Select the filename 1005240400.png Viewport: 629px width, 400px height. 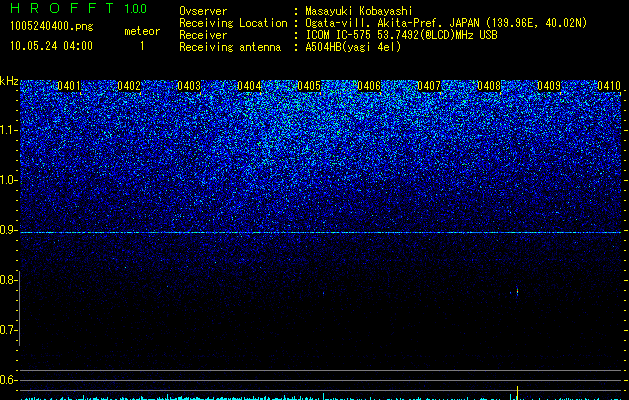[x=52, y=26]
